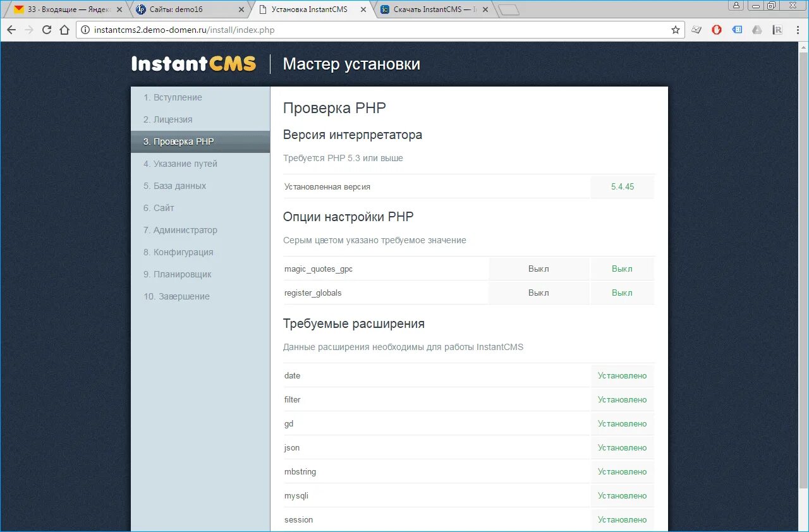Click the ISP favicon on demo16 tab
Image resolution: width=809 pixels, height=532 pixels.
pyautogui.click(x=141, y=9)
